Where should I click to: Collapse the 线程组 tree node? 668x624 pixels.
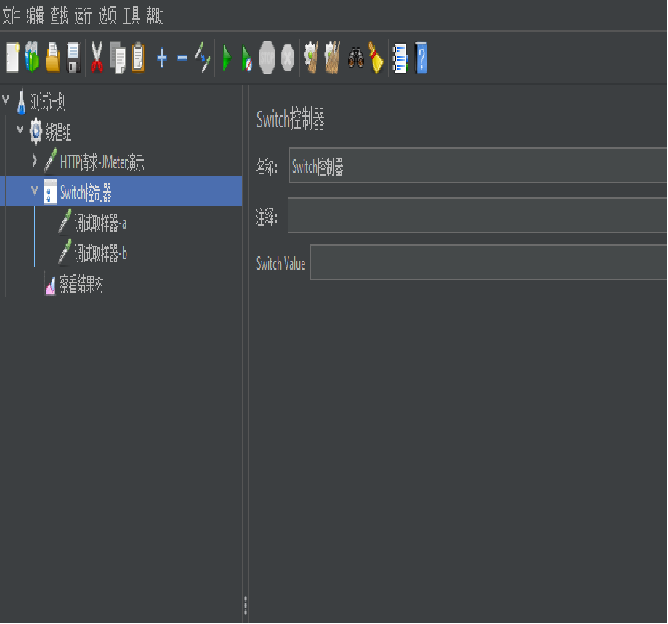(20, 129)
